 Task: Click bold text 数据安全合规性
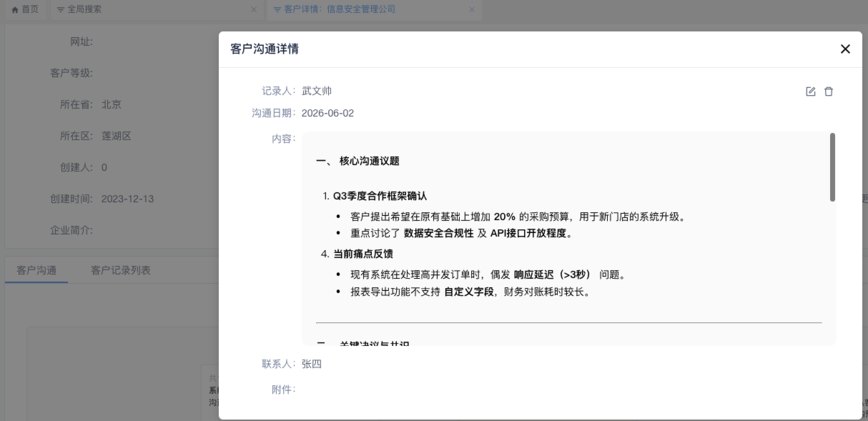click(x=439, y=233)
